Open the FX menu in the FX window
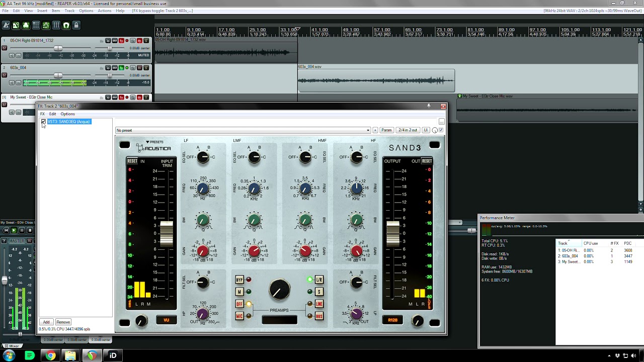This screenshot has width=644, height=362. pos(43,114)
